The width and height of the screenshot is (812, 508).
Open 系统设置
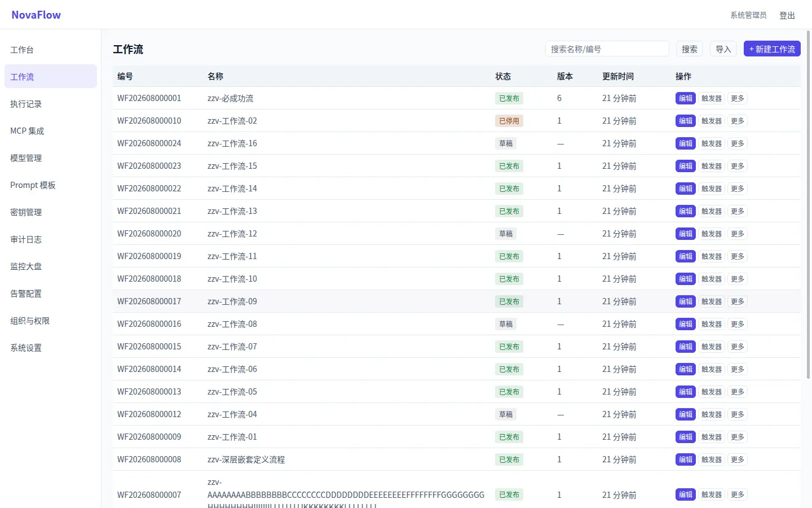click(x=51, y=348)
